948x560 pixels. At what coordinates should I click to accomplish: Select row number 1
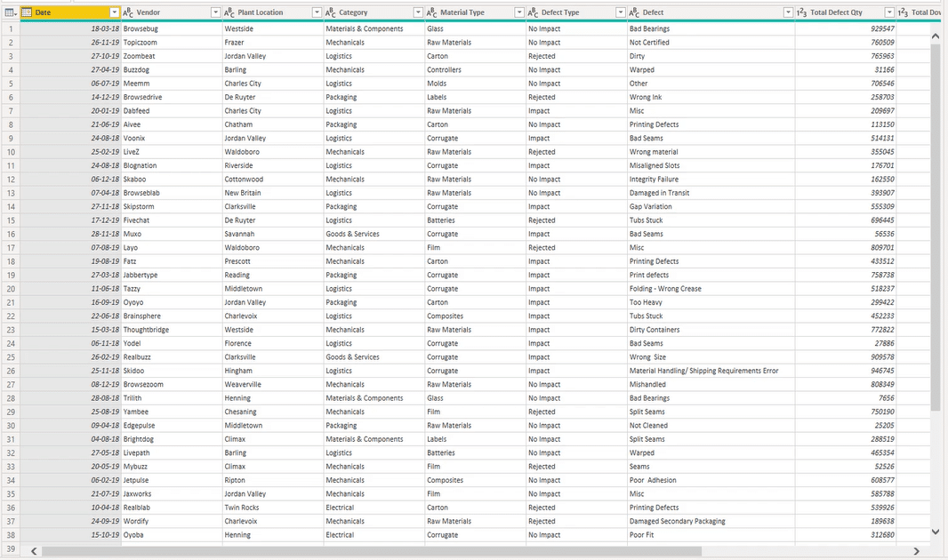11,28
